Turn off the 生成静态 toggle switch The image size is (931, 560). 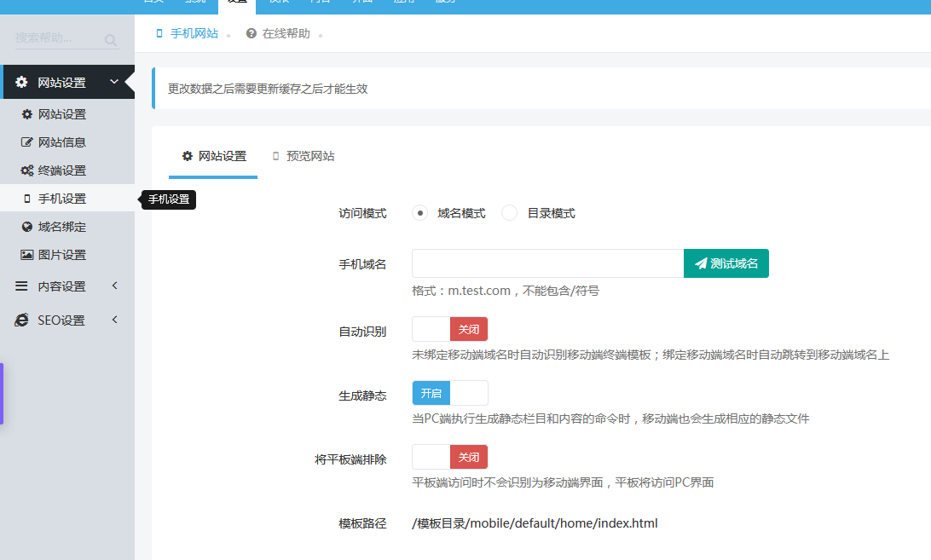(449, 393)
